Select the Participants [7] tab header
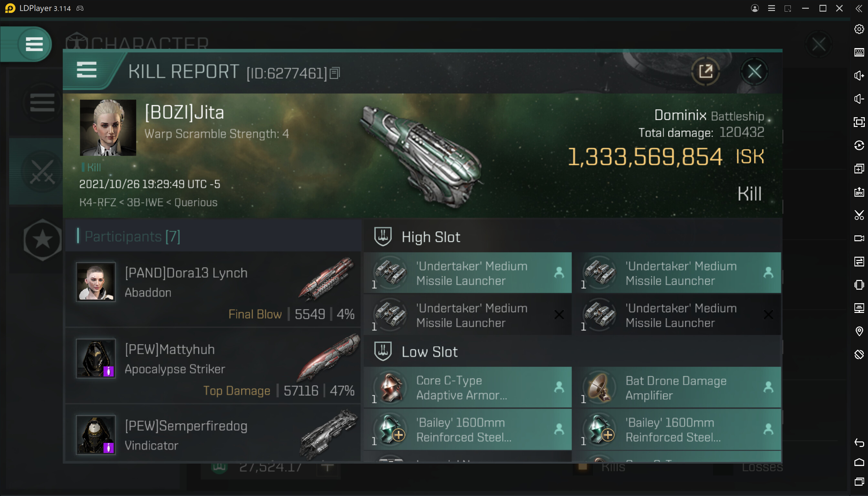The image size is (868, 496). [x=132, y=236]
